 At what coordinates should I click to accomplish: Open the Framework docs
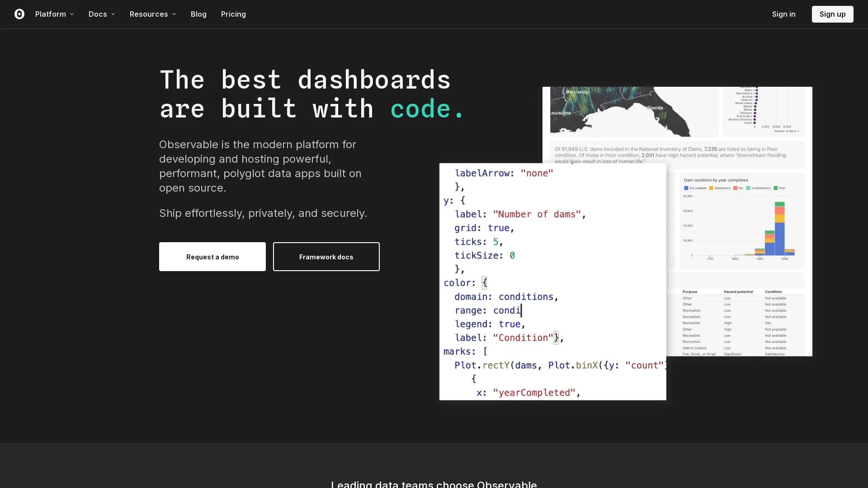tap(326, 257)
